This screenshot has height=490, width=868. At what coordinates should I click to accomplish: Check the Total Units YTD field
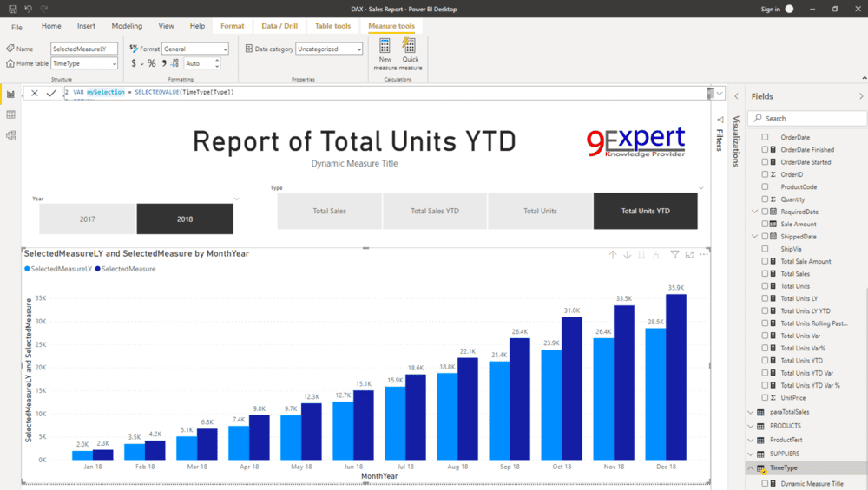[x=765, y=361]
